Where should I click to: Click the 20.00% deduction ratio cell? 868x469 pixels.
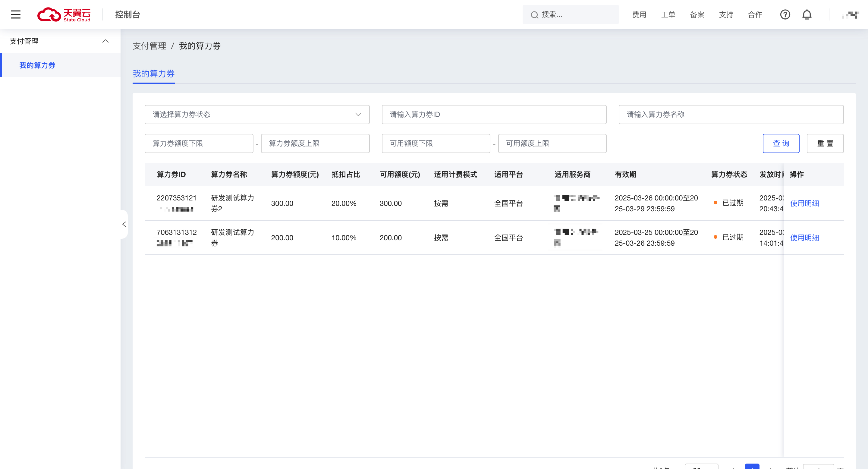344,203
